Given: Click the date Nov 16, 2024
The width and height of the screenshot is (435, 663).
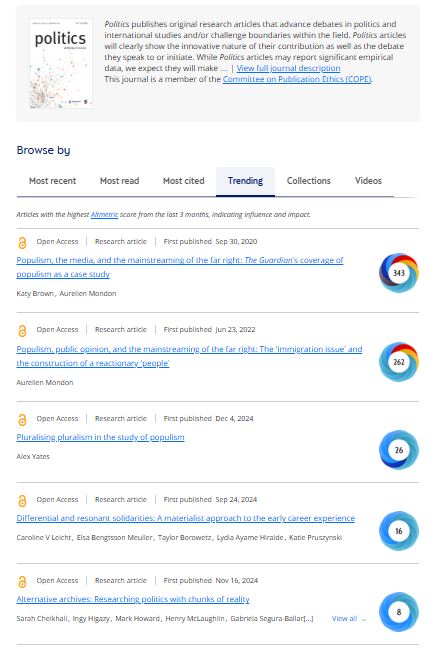Looking at the screenshot, I should [x=237, y=581].
